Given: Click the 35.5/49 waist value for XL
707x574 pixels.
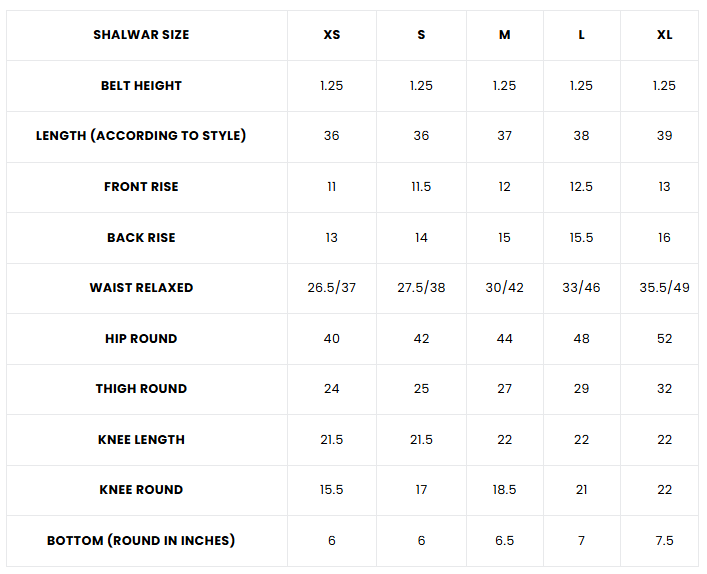Looking at the screenshot, I should tap(664, 288).
